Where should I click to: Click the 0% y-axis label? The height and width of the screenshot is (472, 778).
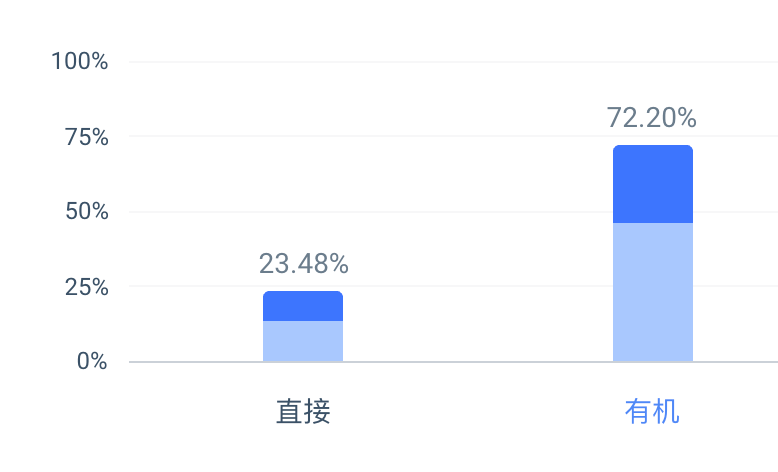coord(92,361)
